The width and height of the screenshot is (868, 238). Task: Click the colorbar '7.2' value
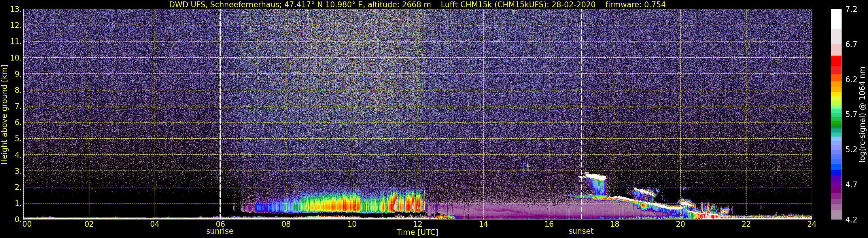851,9
